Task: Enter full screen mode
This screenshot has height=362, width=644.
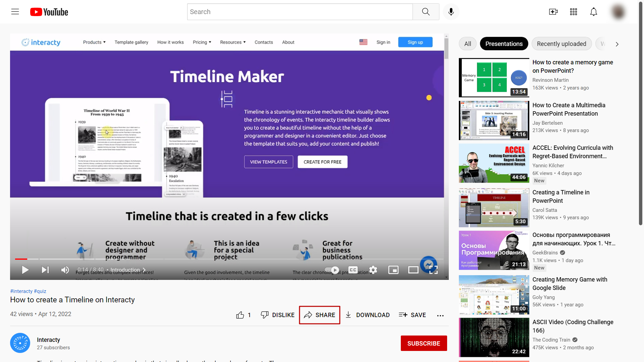Action: [434, 270]
